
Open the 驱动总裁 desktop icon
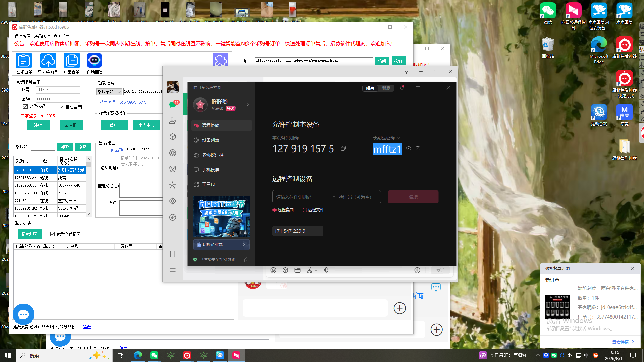pyautogui.click(x=599, y=115)
